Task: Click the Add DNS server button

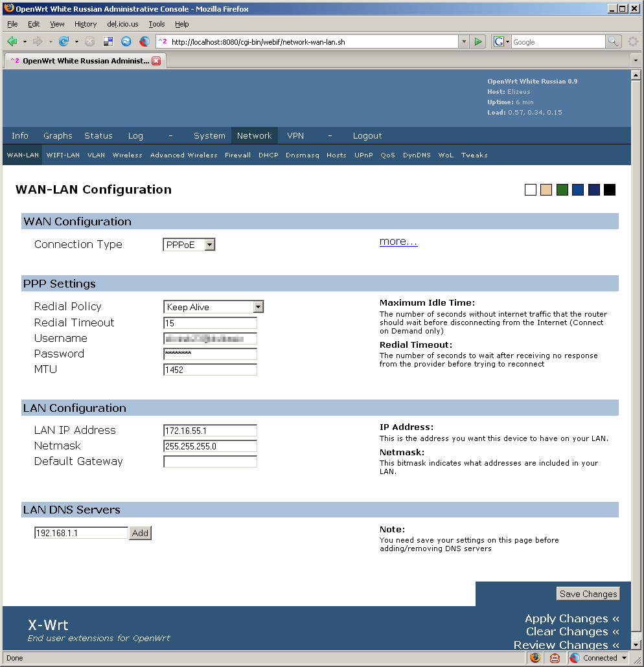Action: coord(140,532)
